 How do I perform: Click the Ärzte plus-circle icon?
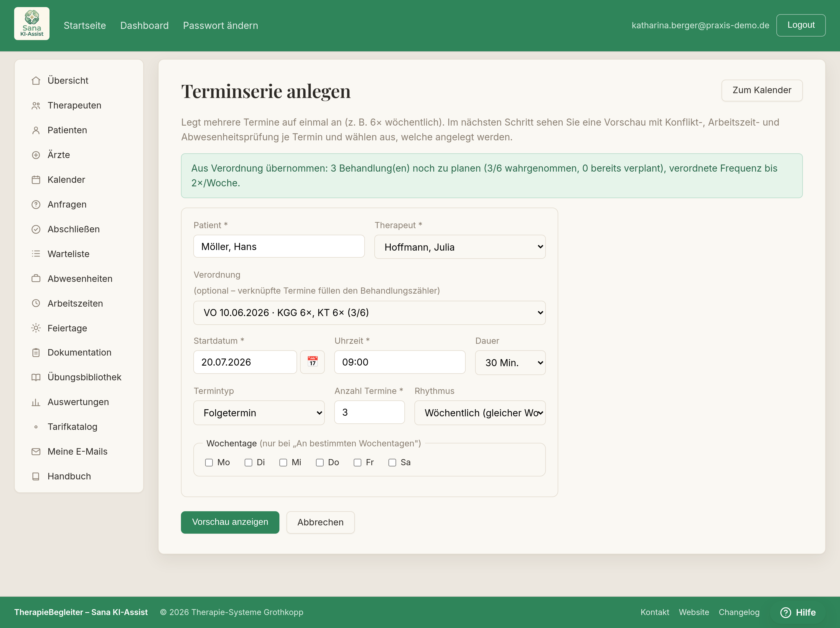coord(36,155)
